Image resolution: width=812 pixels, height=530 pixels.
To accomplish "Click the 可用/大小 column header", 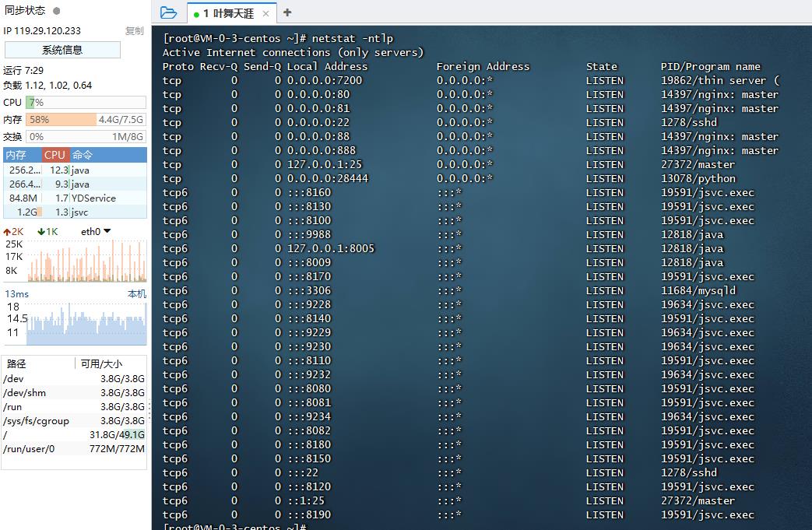I will (111, 363).
